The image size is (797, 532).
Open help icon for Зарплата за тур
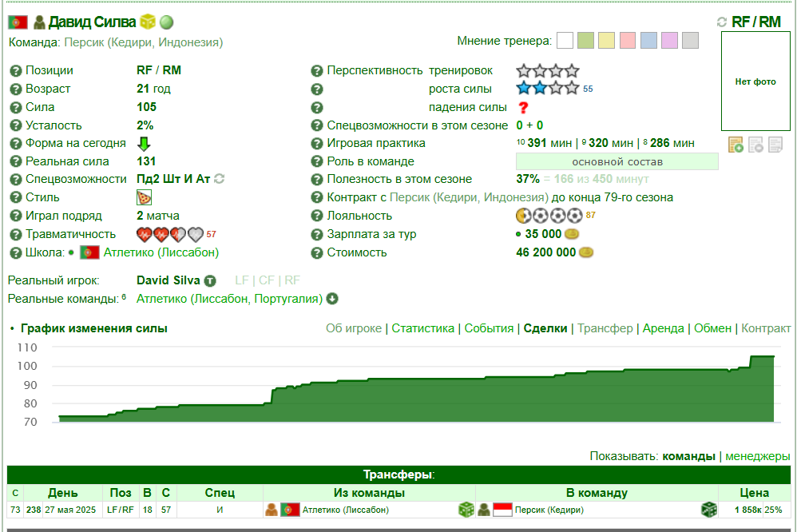pos(317,235)
